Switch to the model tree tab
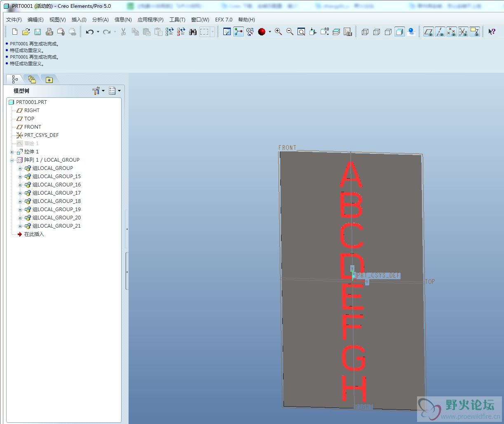Screen dimensions: 504x424 [15, 79]
